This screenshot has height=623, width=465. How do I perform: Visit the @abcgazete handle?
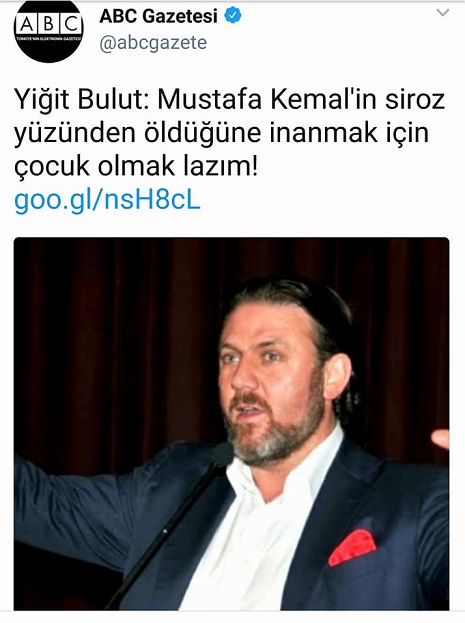point(153,43)
